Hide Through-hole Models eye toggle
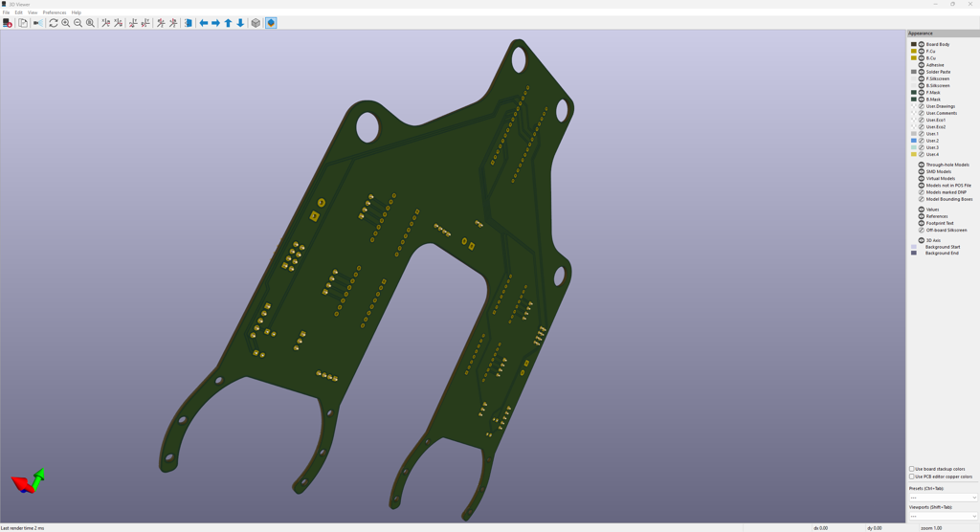 922,165
